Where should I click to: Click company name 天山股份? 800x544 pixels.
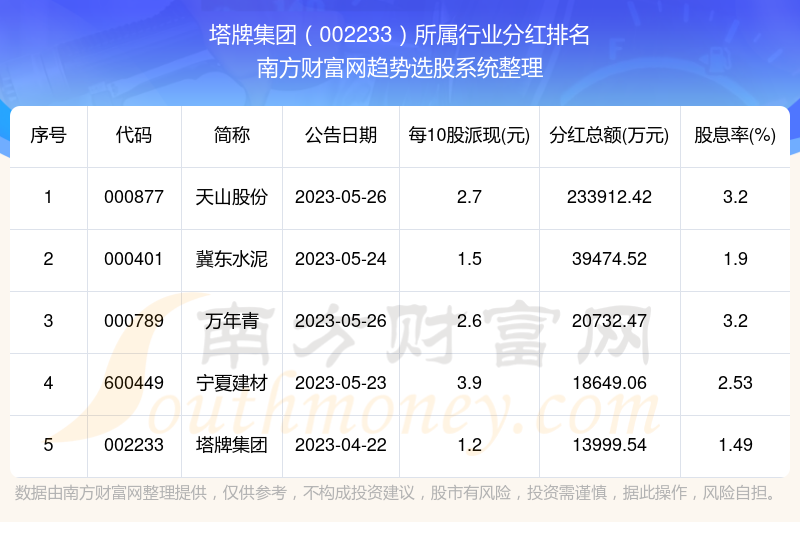pos(232,197)
